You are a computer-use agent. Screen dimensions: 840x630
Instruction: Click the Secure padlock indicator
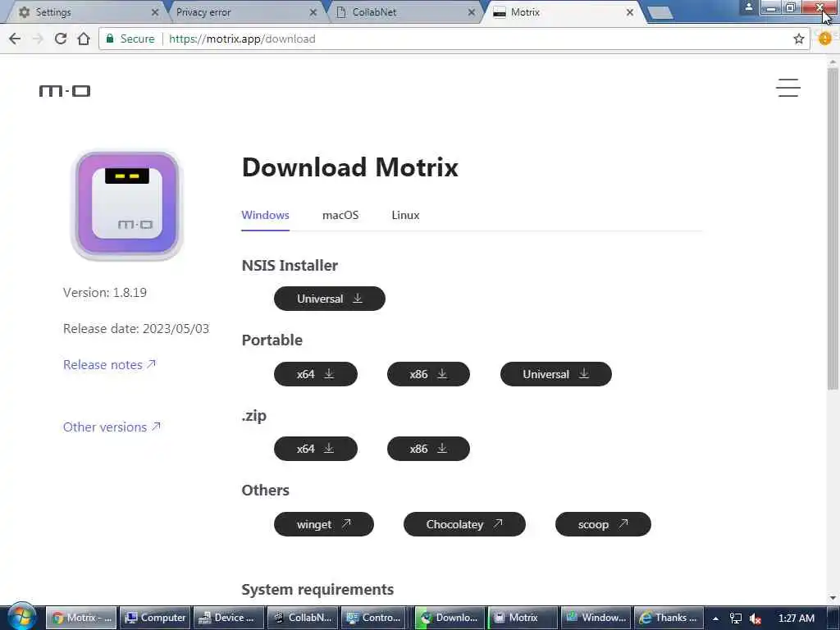pyautogui.click(x=130, y=39)
